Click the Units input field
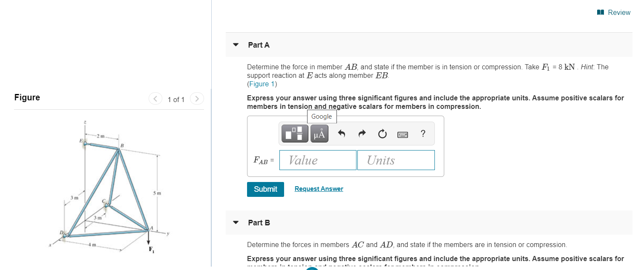Screen dimensions: 644x270 point(396,160)
